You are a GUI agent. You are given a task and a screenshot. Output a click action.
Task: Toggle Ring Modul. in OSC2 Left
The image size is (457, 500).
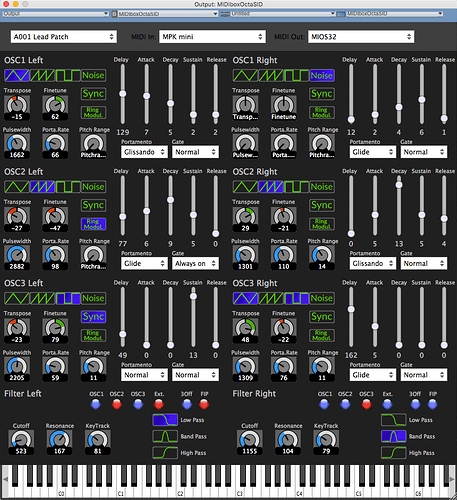(x=93, y=224)
